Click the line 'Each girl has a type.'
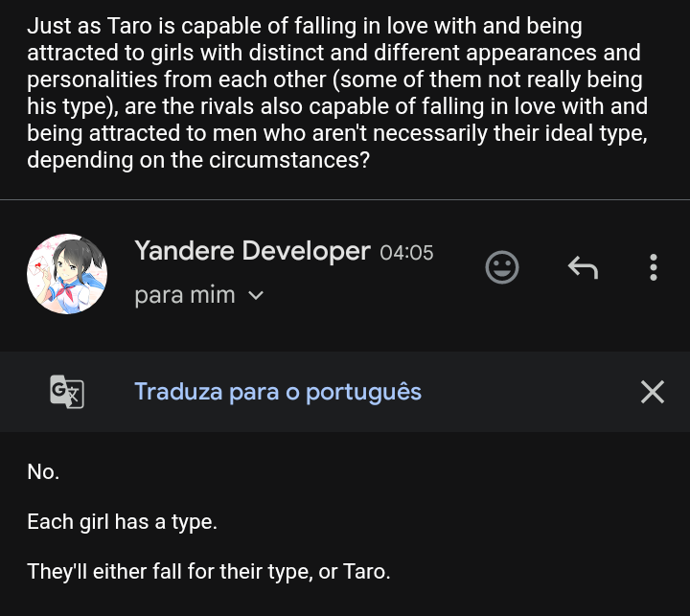The width and height of the screenshot is (690, 616). 122,522
